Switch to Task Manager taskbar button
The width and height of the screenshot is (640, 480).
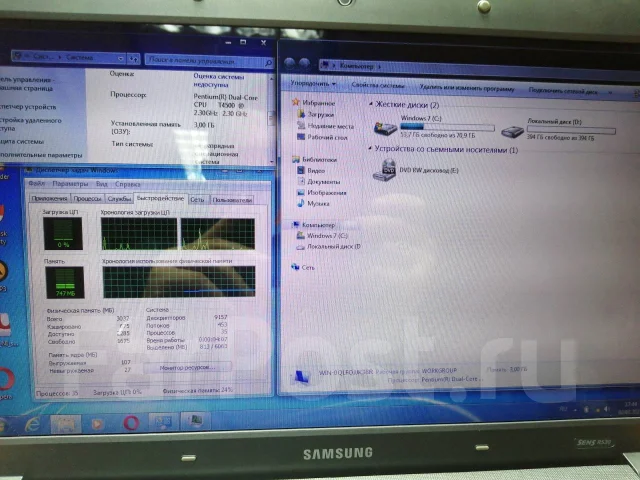(196, 420)
